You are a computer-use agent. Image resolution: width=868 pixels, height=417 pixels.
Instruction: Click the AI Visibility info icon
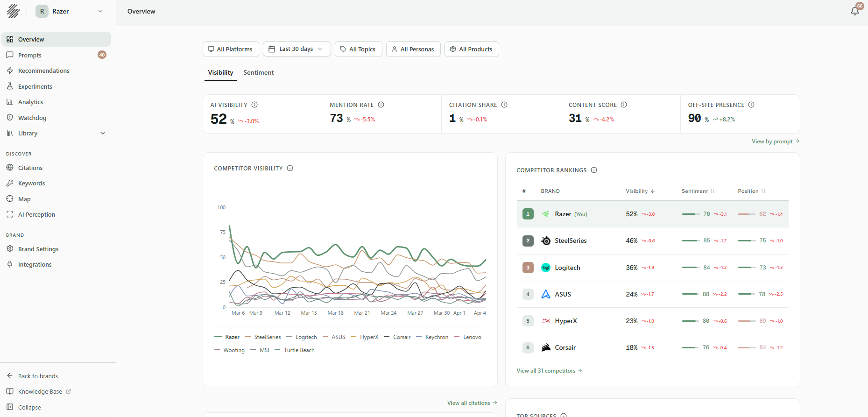[254, 105]
